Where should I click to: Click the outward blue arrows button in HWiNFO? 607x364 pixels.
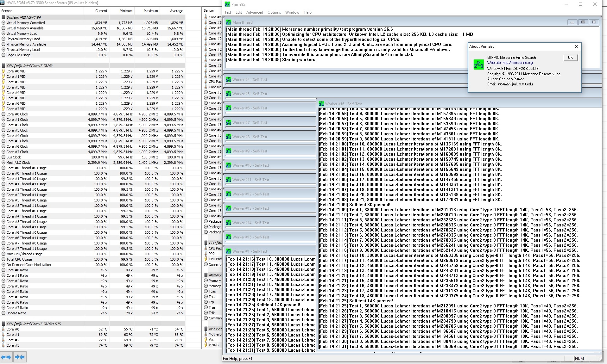6,357
